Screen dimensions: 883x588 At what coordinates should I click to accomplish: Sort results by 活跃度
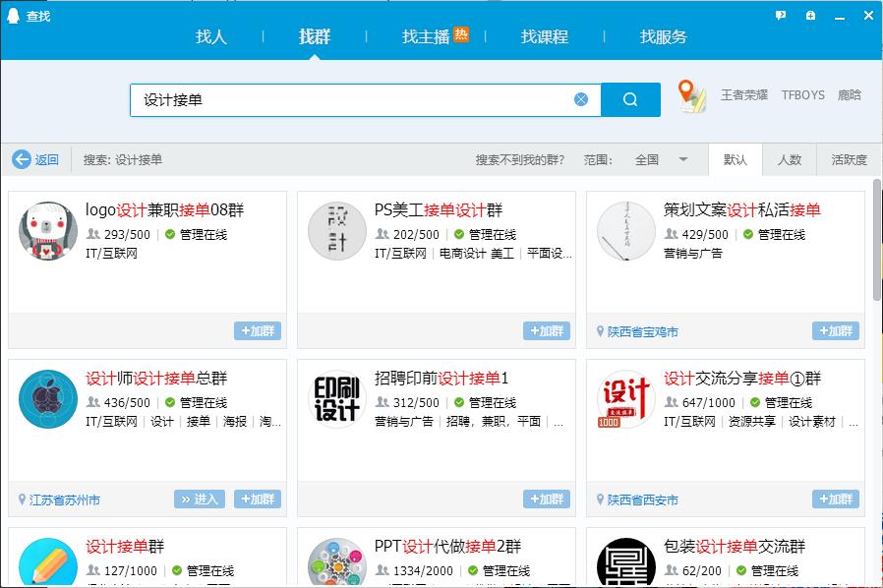(x=851, y=158)
